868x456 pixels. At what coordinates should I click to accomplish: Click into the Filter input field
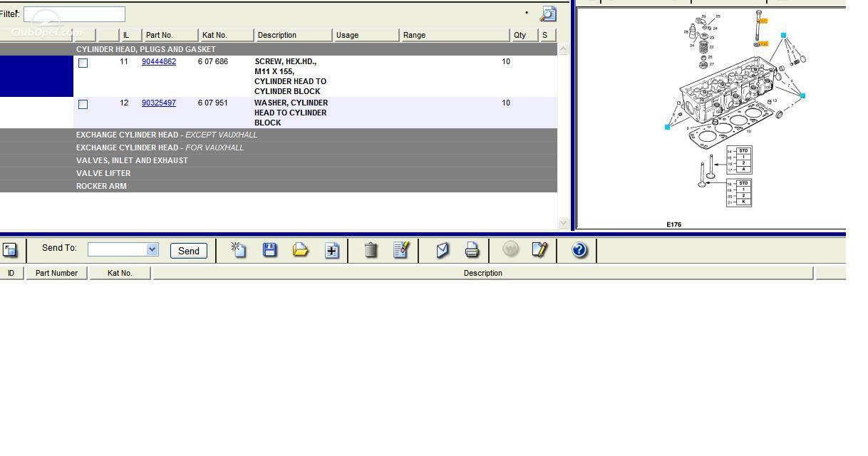pos(74,14)
